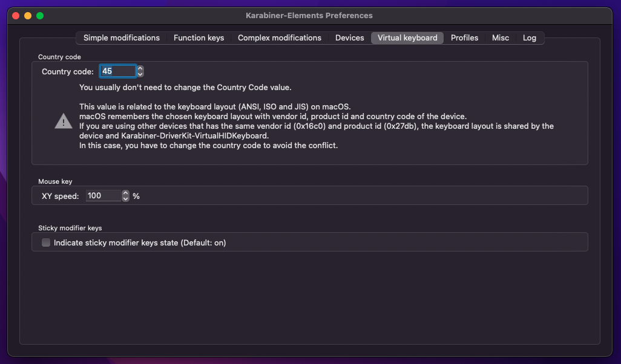
Task: Click the line mentioning ANSI, ISO and JIS
Action: 215,107
